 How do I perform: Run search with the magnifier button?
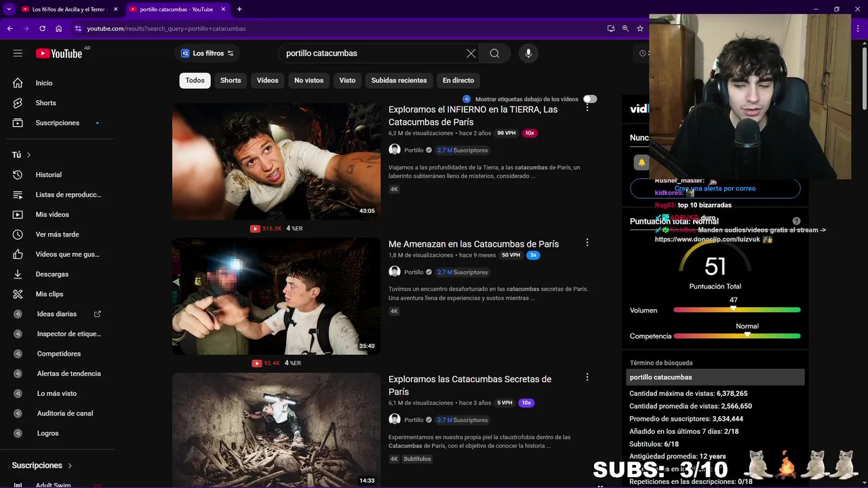tap(494, 54)
